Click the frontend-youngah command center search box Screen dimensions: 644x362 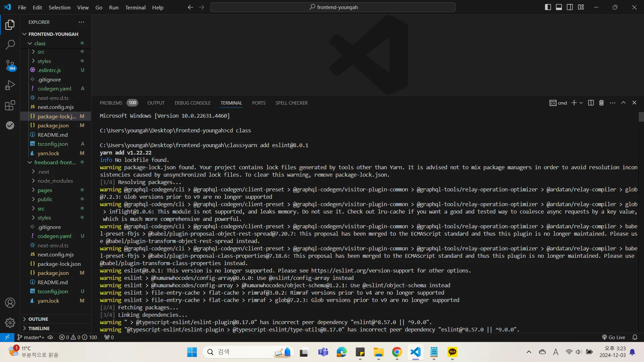(x=333, y=7)
